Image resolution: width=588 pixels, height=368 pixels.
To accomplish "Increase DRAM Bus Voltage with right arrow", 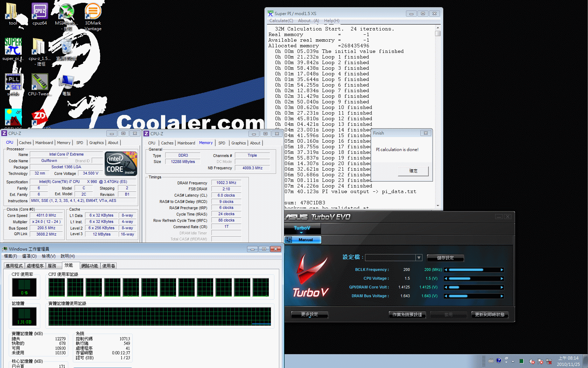I will point(502,296).
